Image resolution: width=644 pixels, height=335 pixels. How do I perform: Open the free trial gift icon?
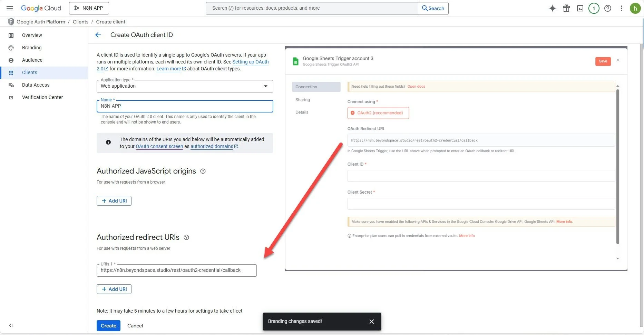(566, 8)
